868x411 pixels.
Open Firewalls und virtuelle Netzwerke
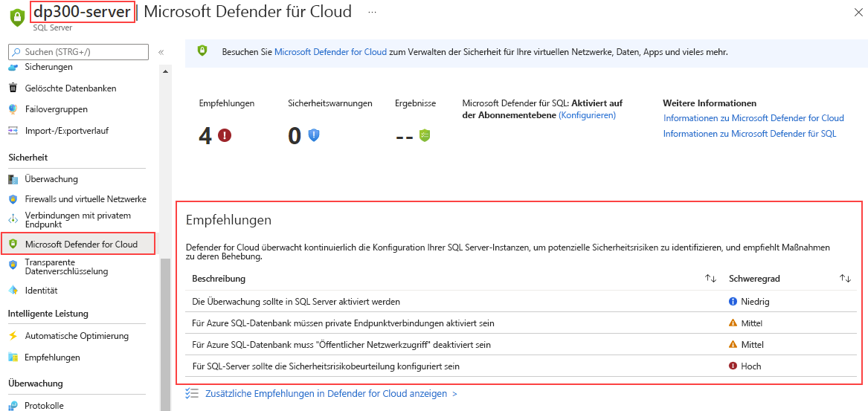pyautogui.click(x=86, y=198)
